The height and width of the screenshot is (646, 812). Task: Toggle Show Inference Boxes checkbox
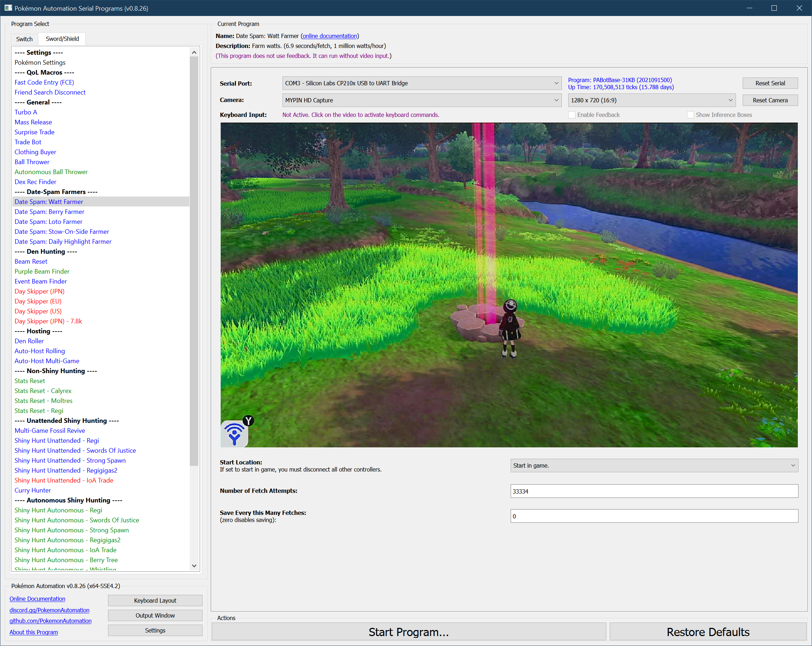point(690,115)
